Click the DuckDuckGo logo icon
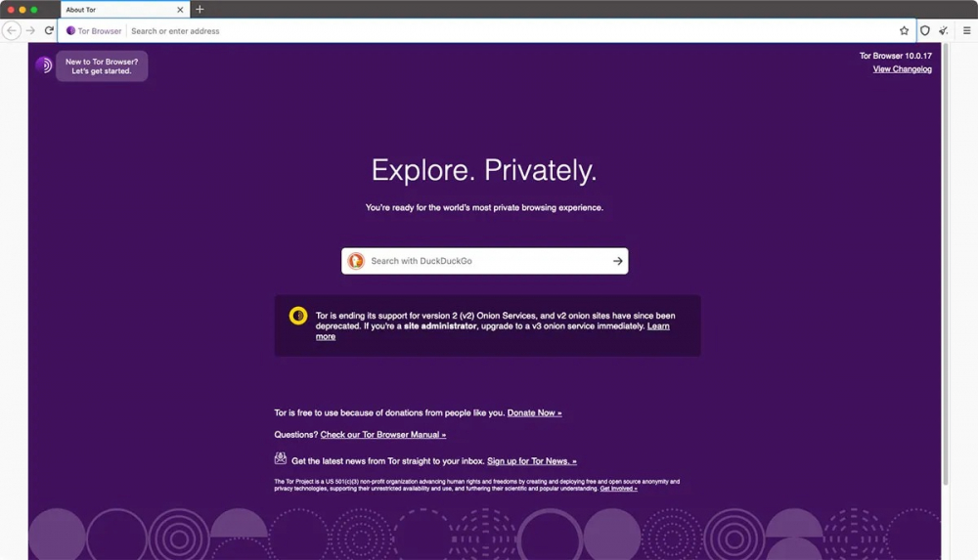Image resolution: width=978 pixels, height=560 pixels. click(356, 261)
